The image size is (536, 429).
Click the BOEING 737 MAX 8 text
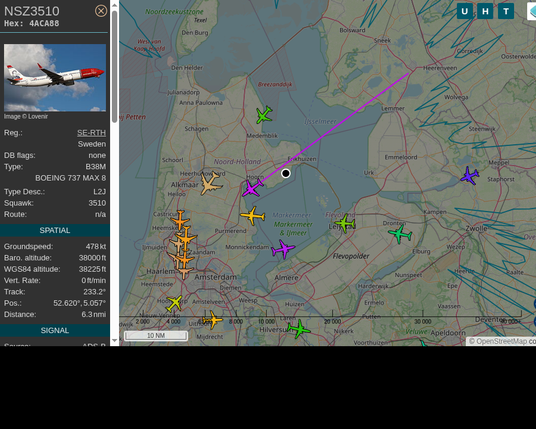point(70,178)
